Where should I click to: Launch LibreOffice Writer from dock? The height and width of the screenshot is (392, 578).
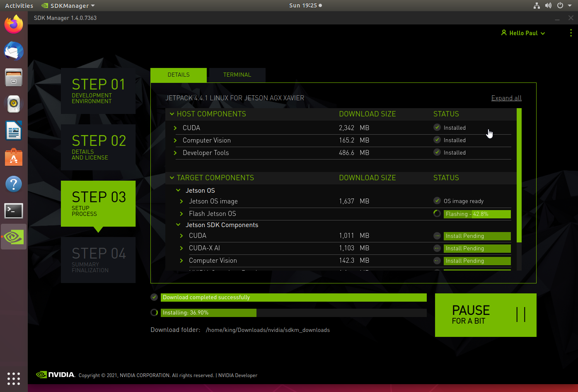pyautogui.click(x=14, y=131)
